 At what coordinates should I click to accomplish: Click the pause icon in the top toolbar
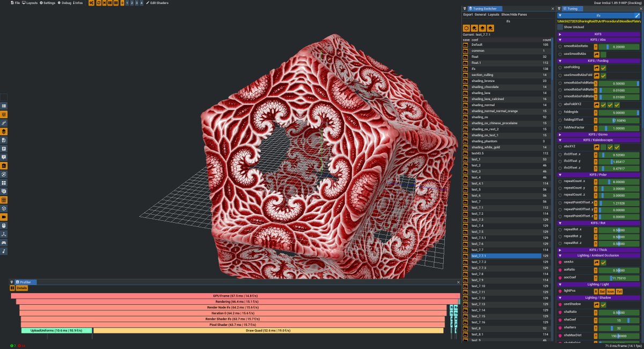point(111,3)
